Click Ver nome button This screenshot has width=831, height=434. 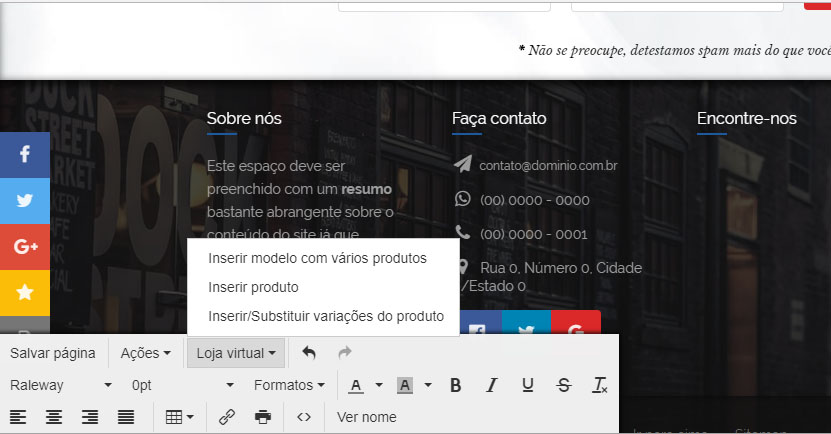point(367,417)
